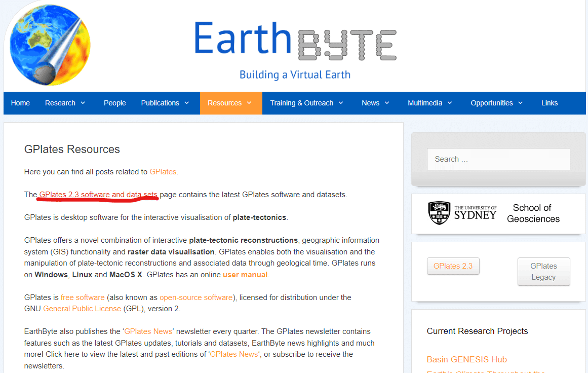Expand the Opportunities dropdown chevron
Image resolution: width=588 pixels, height=373 pixels.
521,103
